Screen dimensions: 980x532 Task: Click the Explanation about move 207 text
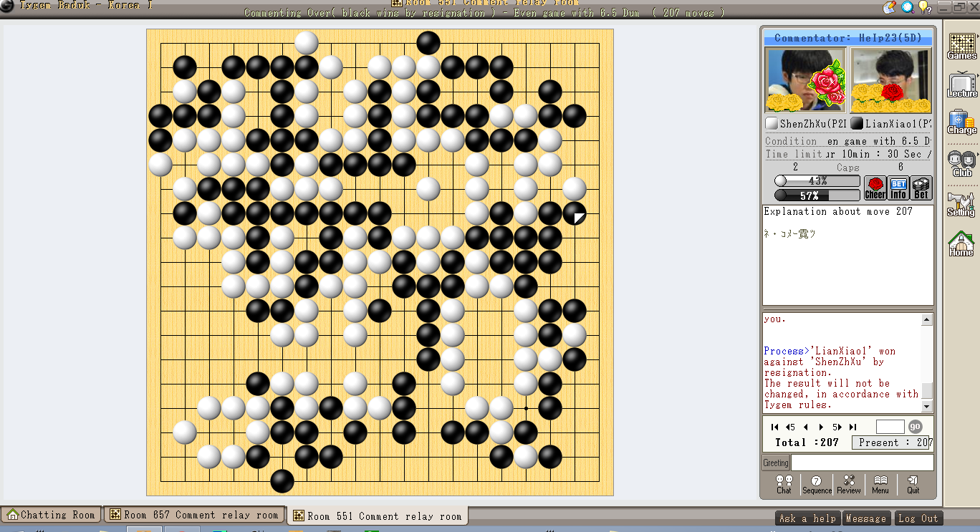point(838,211)
